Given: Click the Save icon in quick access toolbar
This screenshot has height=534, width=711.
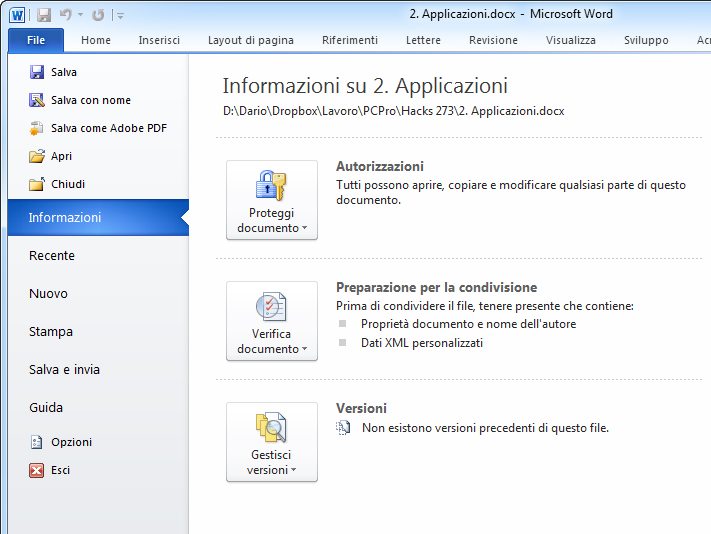Looking at the screenshot, I should pos(43,15).
